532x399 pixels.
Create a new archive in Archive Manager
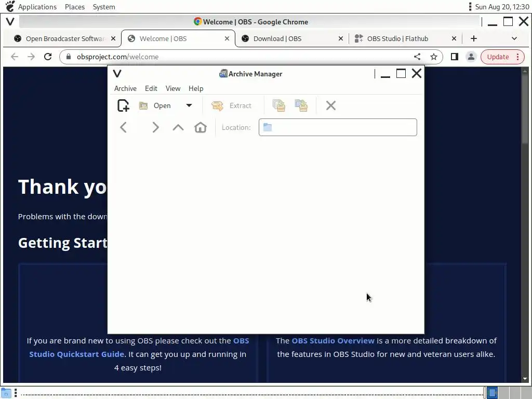pos(124,105)
